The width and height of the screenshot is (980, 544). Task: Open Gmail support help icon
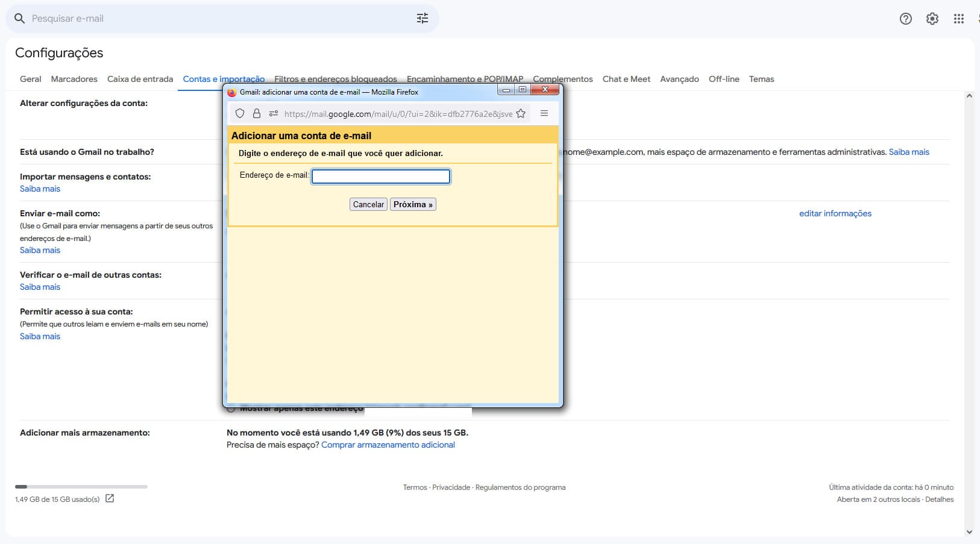coord(905,19)
